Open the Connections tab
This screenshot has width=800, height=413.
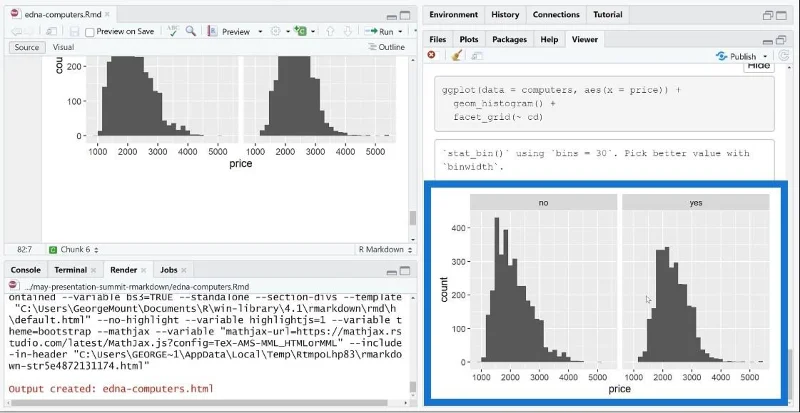pyautogui.click(x=557, y=15)
